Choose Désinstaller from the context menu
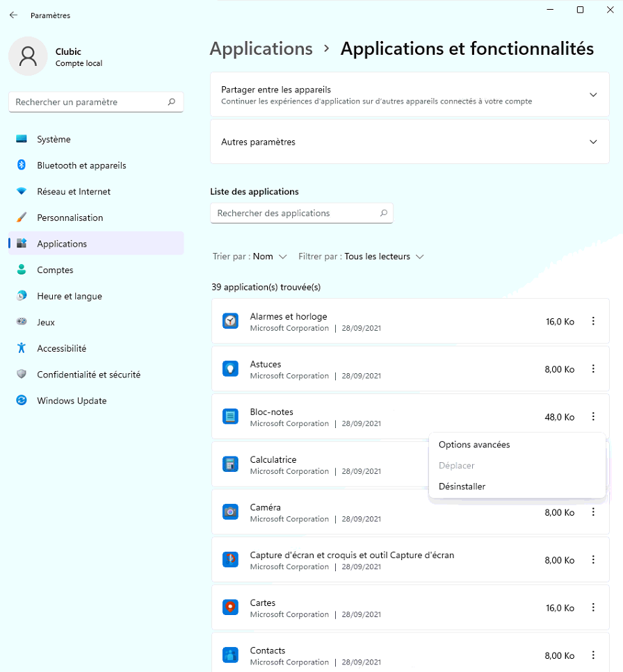 tap(462, 486)
